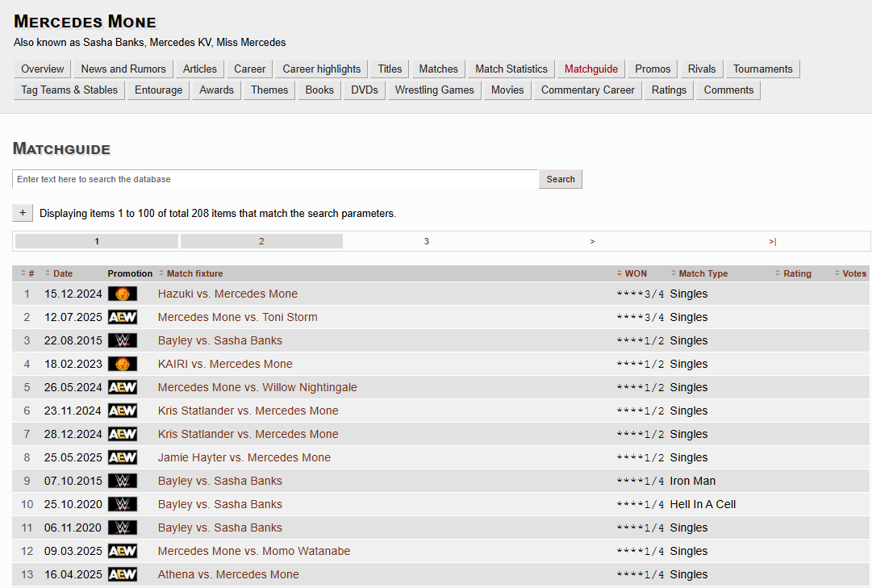Open Hazuki vs. Mercedes Mone match link

tap(227, 294)
